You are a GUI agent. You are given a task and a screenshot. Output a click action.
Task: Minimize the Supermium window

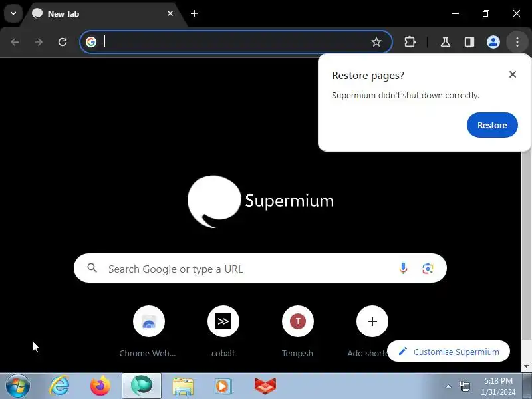[456, 13]
